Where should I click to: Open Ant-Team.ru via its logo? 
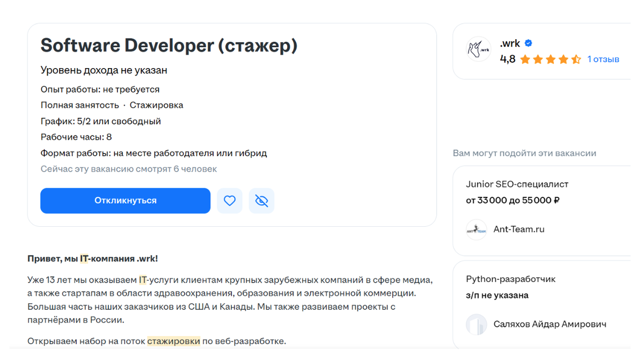pos(476,229)
